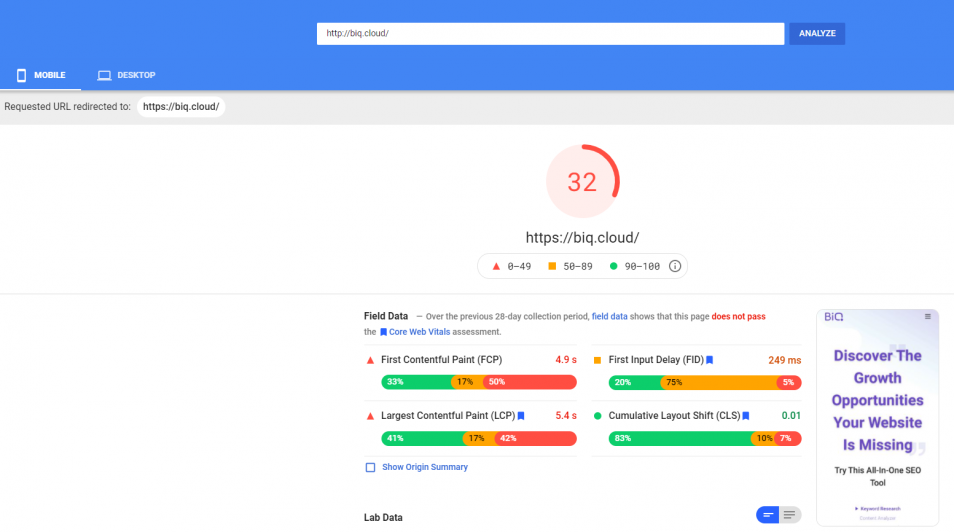Click the FCP distribution bar

[x=479, y=382]
